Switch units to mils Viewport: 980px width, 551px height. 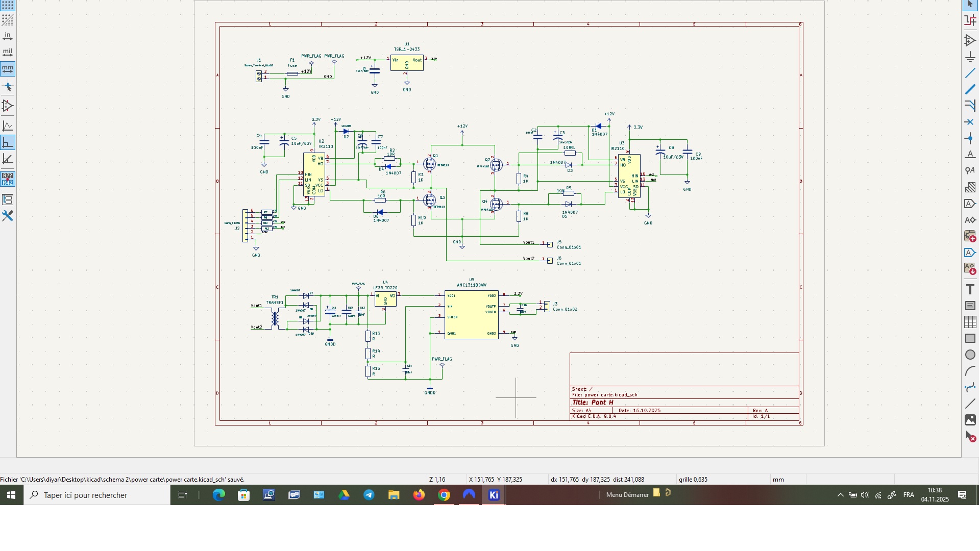click(x=8, y=52)
